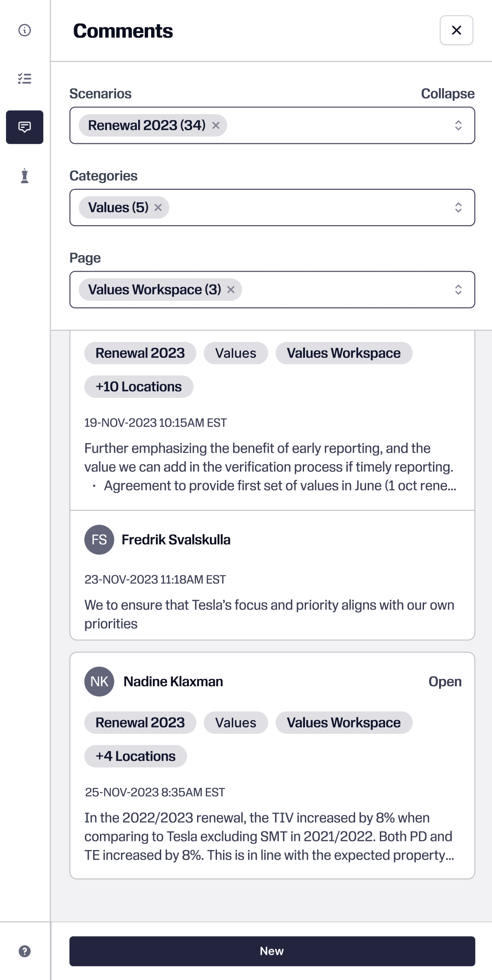Collapse the filters section
Screen dimensions: 492x980
coord(447,94)
